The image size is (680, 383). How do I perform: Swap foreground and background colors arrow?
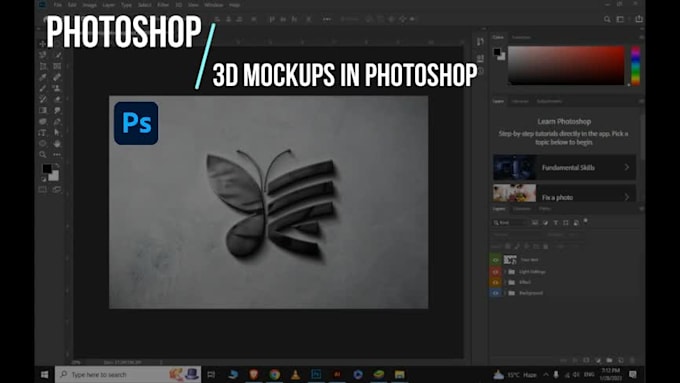click(x=57, y=166)
